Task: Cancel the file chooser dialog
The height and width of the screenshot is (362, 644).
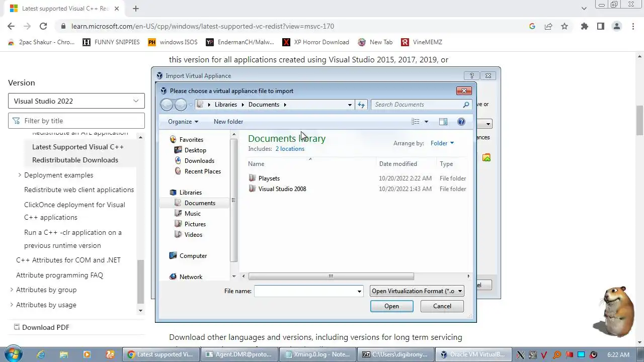Action: click(442, 306)
